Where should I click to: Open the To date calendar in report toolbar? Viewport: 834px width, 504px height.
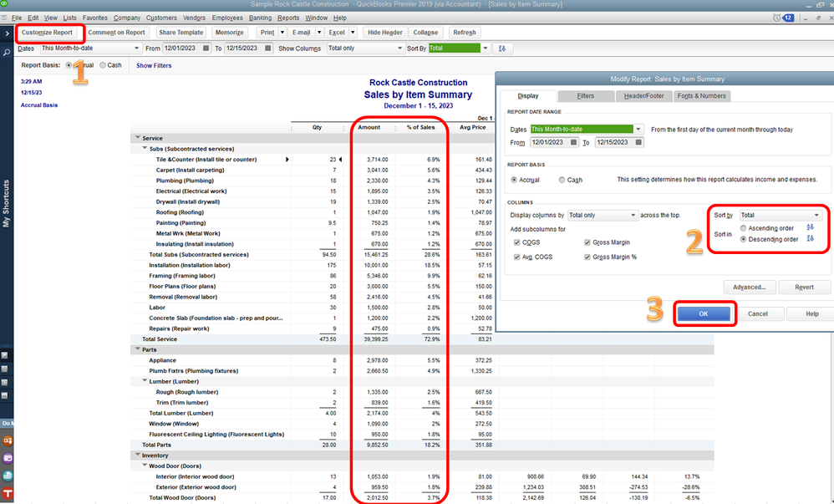tap(267, 48)
